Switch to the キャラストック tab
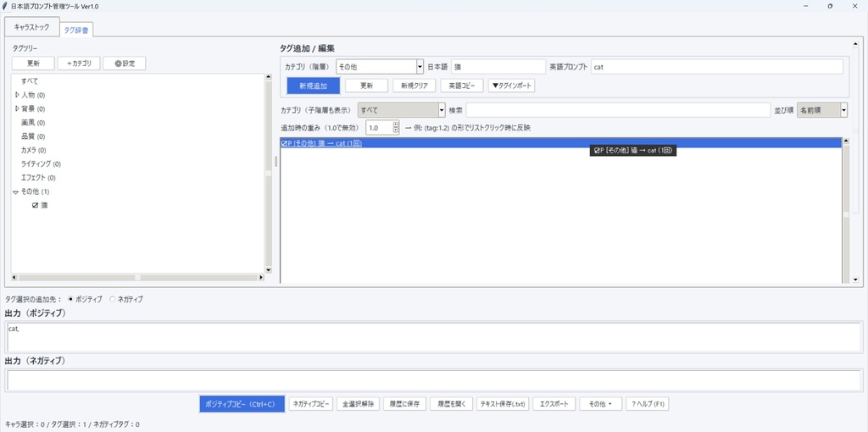The image size is (868, 432). (x=31, y=27)
